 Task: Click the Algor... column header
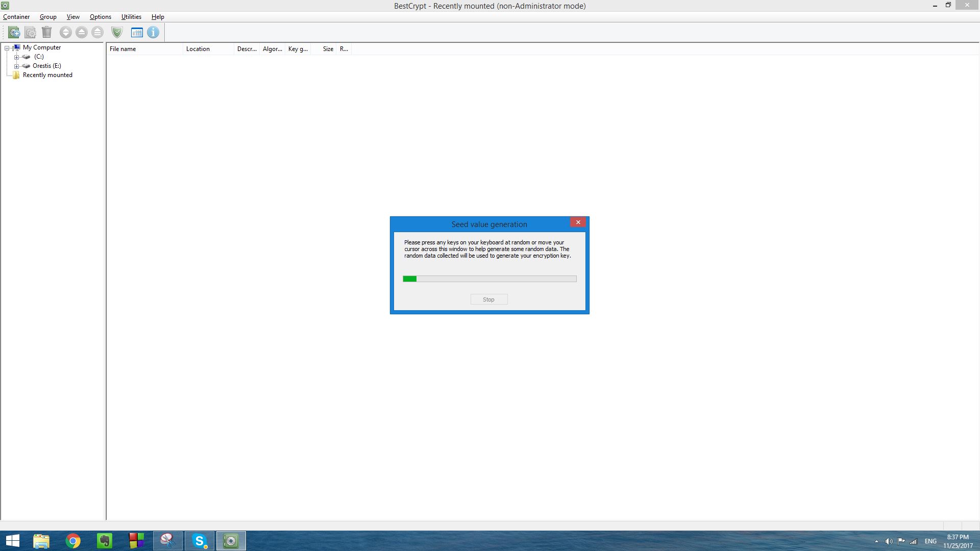coord(273,49)
